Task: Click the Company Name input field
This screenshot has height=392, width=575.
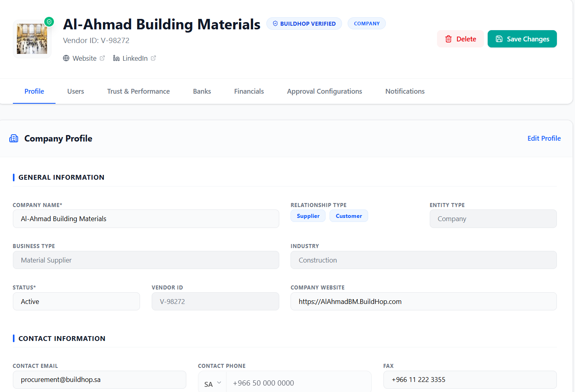Action: pos(146,219)
